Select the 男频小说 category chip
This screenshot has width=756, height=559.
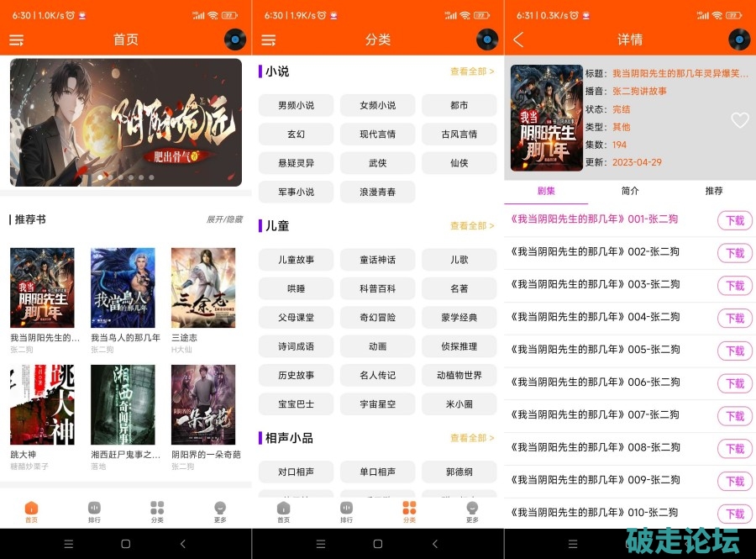pyautogui.click(x=296, y=105)
